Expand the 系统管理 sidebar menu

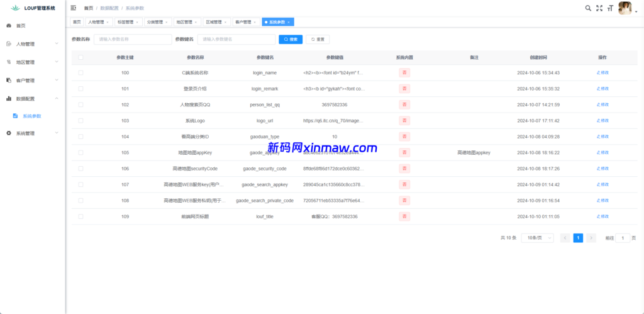[x=57, y=133]
